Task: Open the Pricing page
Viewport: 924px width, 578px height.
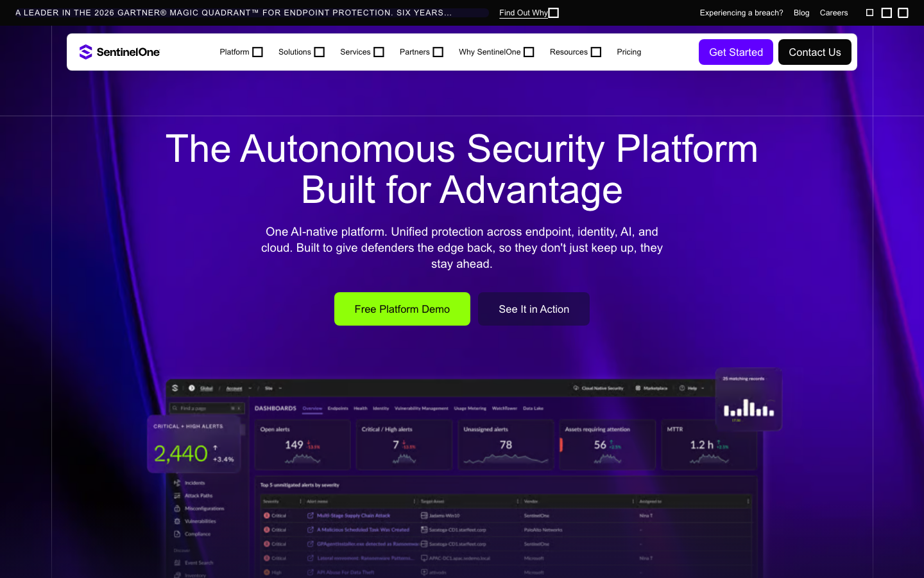Action: (x=629, y=52)
